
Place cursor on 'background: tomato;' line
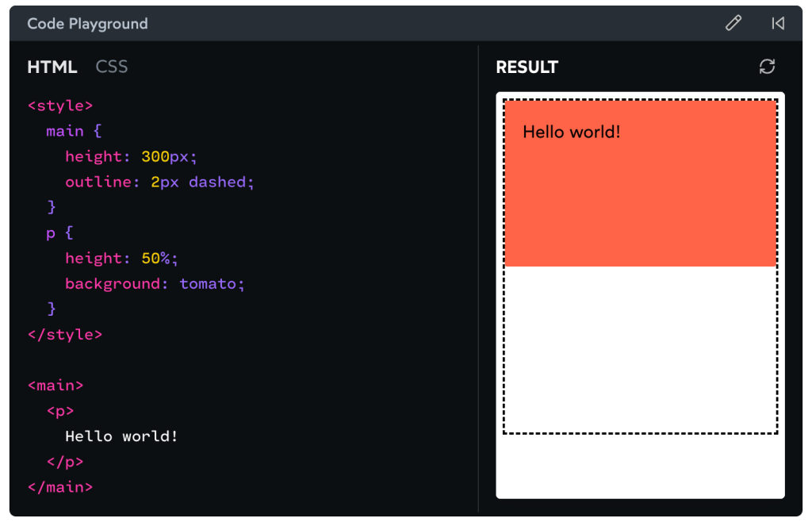[155, 283]
